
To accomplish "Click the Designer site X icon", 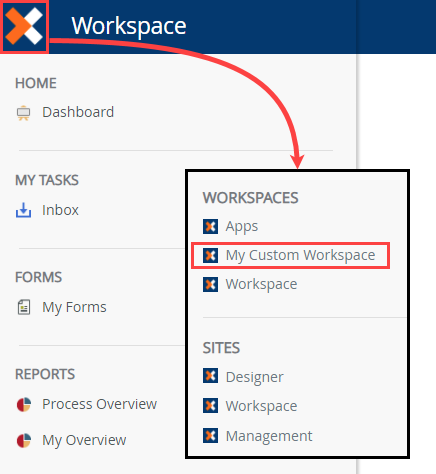I will (x=210, y=376).
